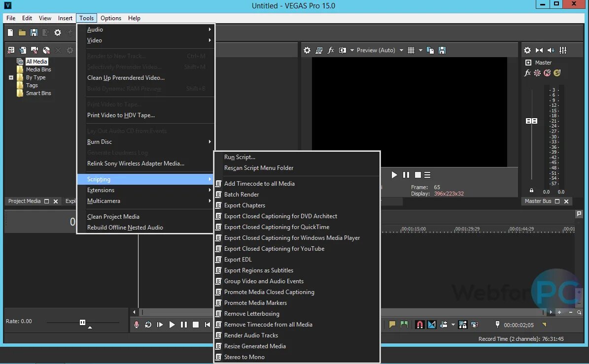Screen dimensions: 589x364
Task: Click the automation settings gear on Master
Action: [537, 73]
